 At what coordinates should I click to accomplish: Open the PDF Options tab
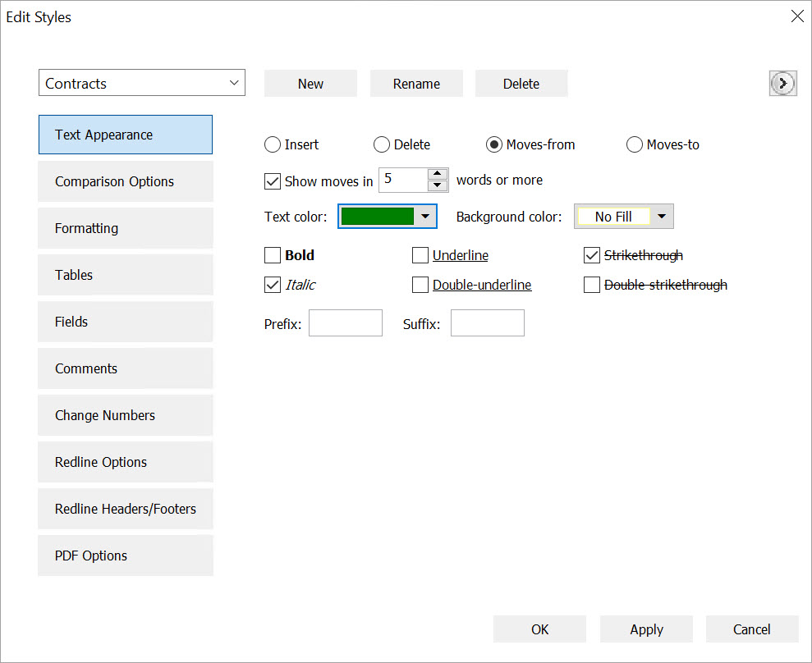pos(126,556)
